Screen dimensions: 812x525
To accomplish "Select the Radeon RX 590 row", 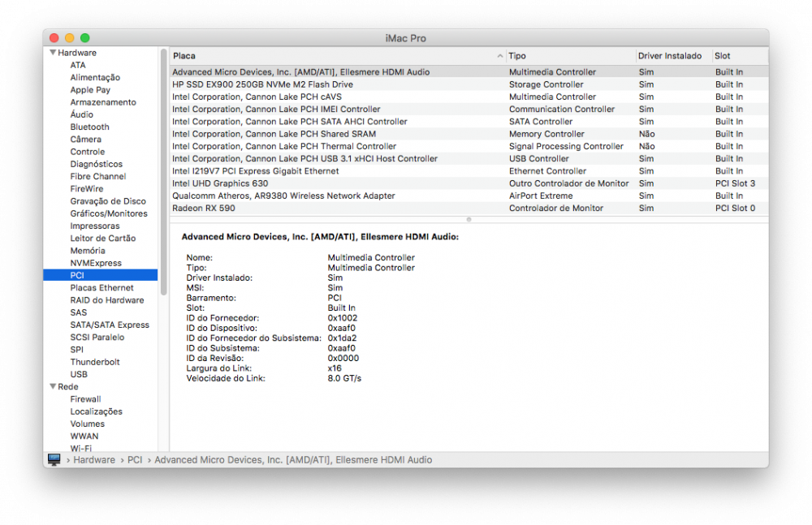I will coord(469,209).
